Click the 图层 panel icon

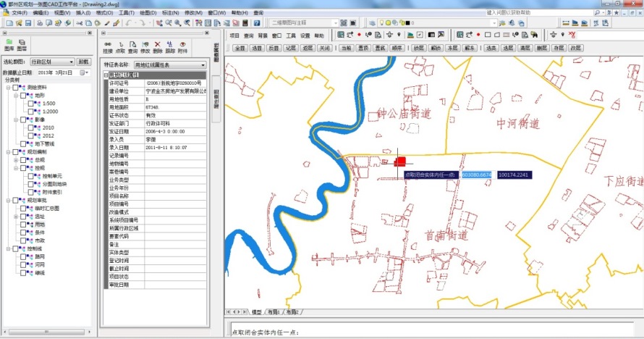pos(21,43)
